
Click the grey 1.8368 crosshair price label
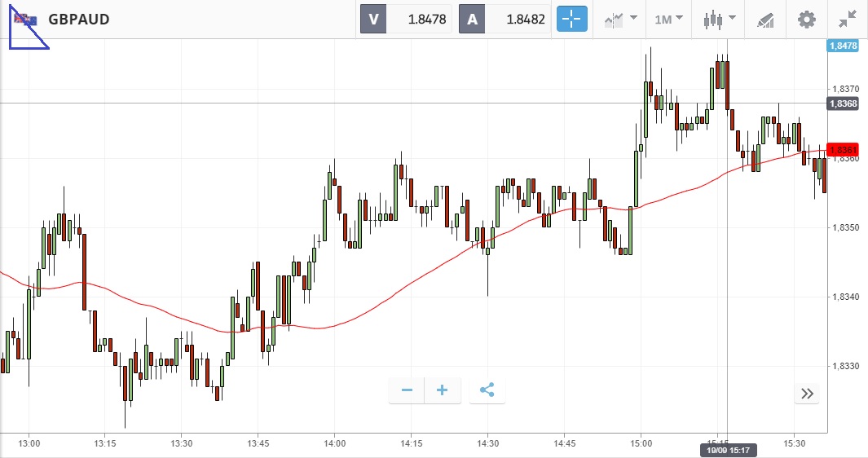pyautogui.click(x=843, y=103)
